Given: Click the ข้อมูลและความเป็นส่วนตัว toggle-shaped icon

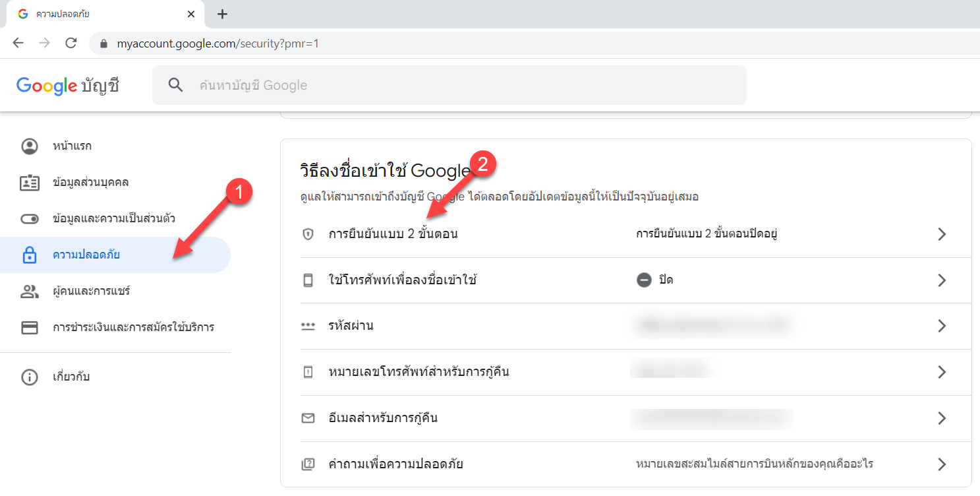Looking at the screenshot, I should [x=30, y=218].
